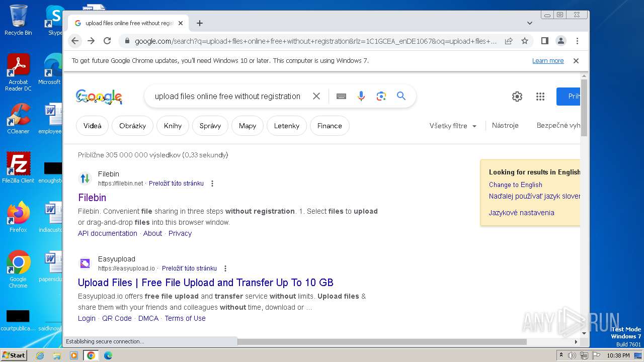Open Google apps grid

click(540, 97)
